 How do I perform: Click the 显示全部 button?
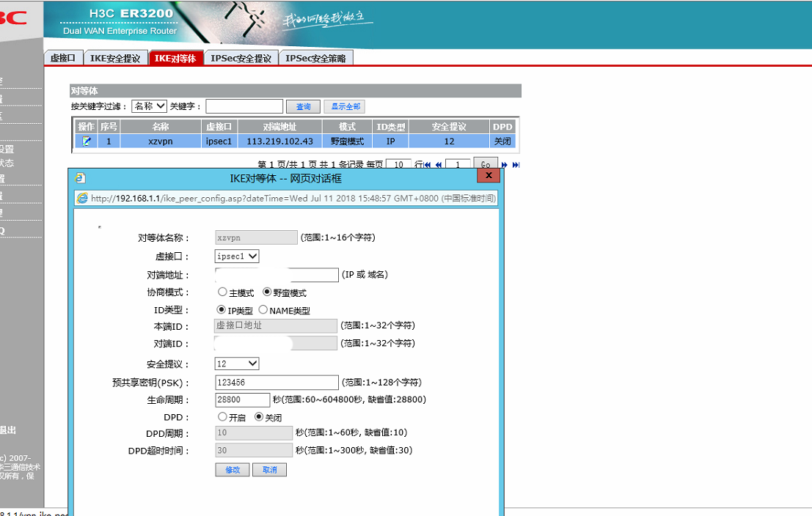344,106
